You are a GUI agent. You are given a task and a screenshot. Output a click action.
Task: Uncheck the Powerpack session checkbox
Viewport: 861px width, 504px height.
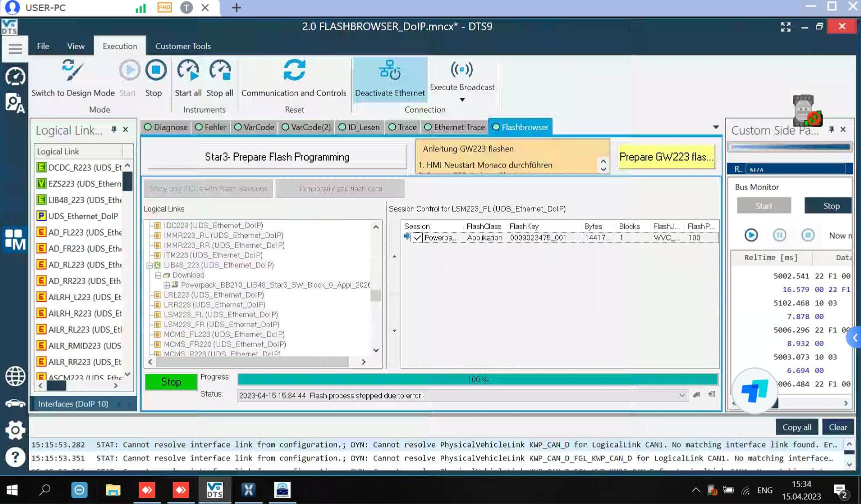click(418, 237)
